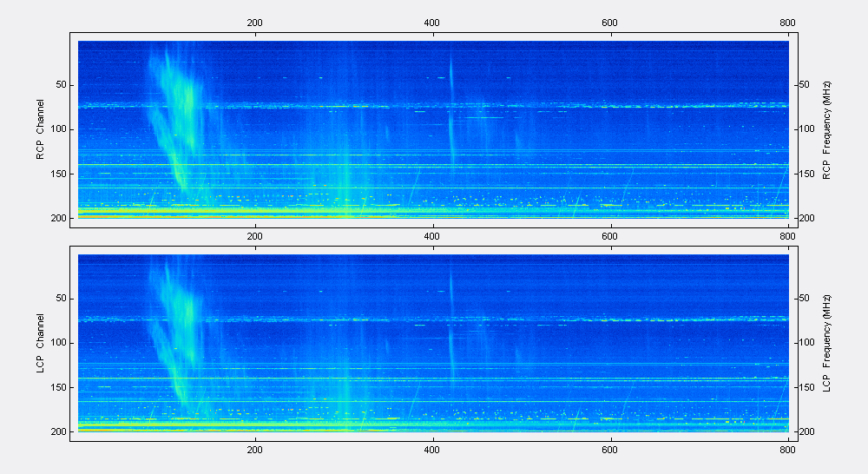868x474 pixels.
Task: Click the 50 tick on LCP Frequency axis
Action: [805, 298]
